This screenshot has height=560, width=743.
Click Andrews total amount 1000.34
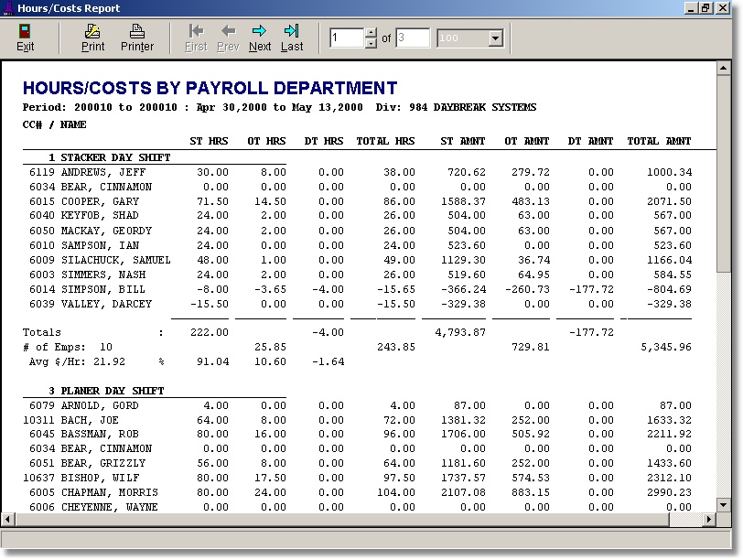669,172
